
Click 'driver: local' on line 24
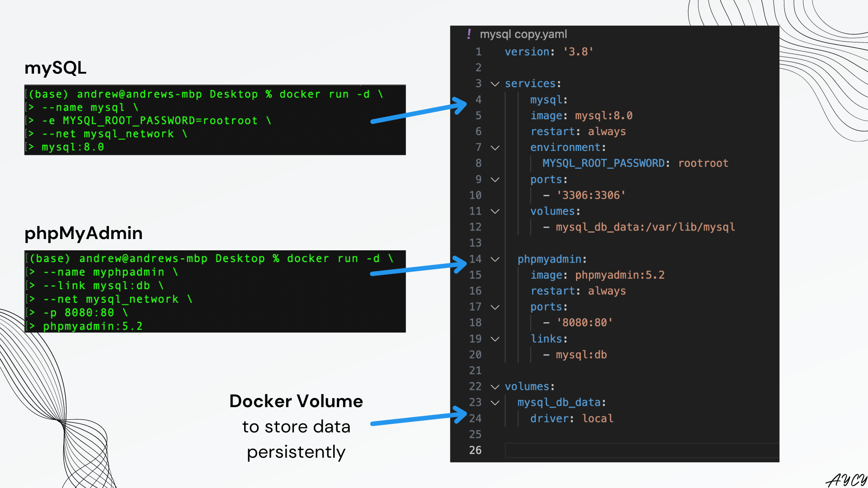[572, 418]
